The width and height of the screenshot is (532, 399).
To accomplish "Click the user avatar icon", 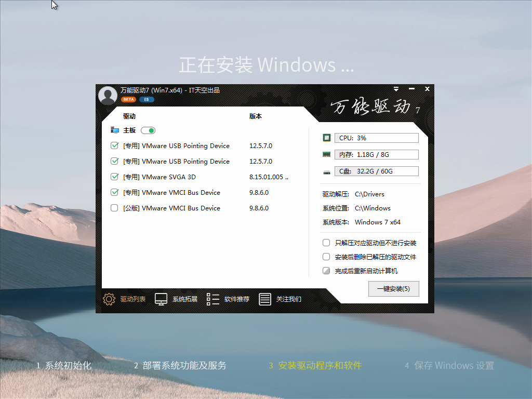I will (x=108, y=96).
